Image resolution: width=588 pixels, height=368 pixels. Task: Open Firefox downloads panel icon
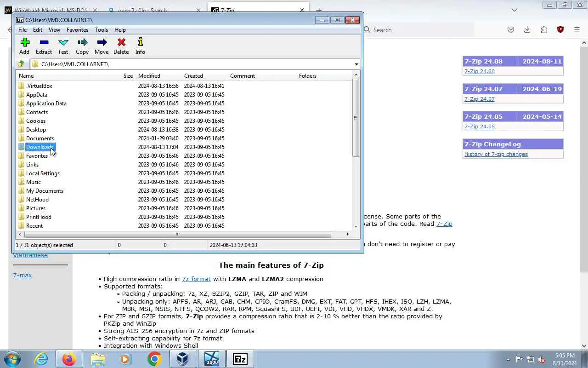(527, 29)
